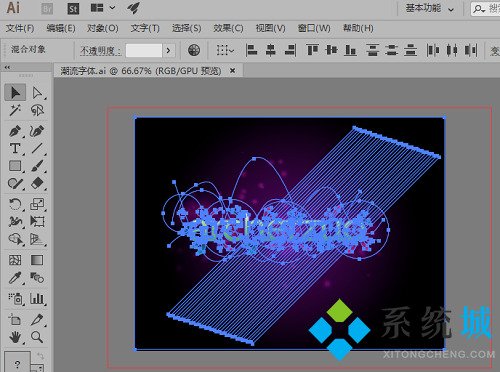Collapse the tools panel with double arrows
This screenshot has width=500, height=372.
coord(7,67)
